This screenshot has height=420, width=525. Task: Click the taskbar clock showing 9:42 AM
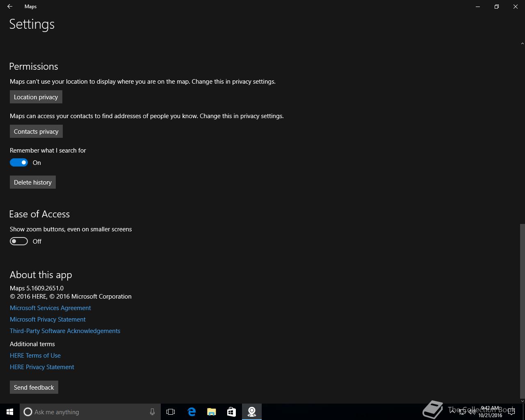point(490,412)
